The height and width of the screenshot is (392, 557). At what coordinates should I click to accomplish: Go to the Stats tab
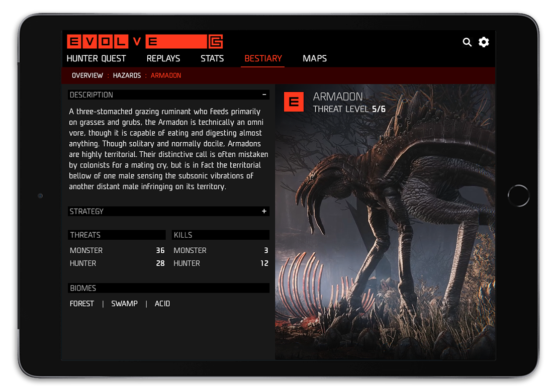coord(212,59)
